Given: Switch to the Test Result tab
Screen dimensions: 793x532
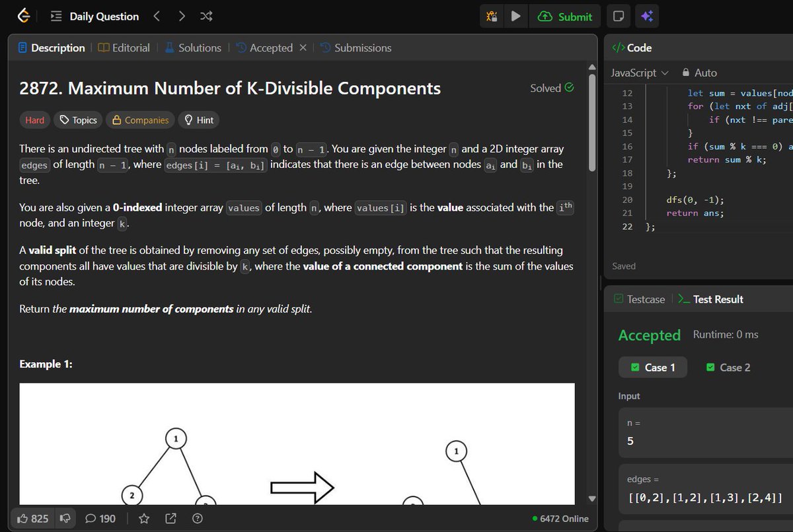Looking at the screenshot, I should 711,299.
